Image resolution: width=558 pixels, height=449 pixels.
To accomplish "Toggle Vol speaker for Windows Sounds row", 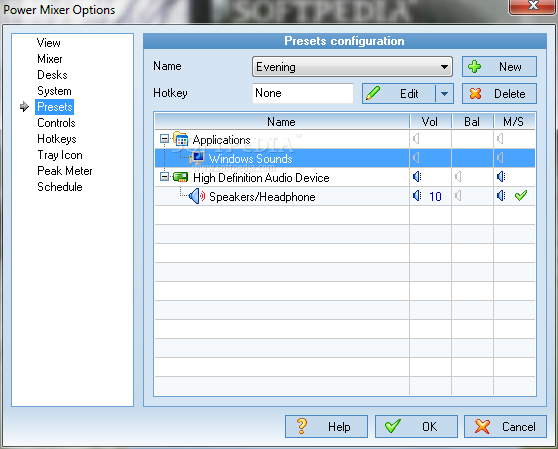I will (x=416, y=157).
